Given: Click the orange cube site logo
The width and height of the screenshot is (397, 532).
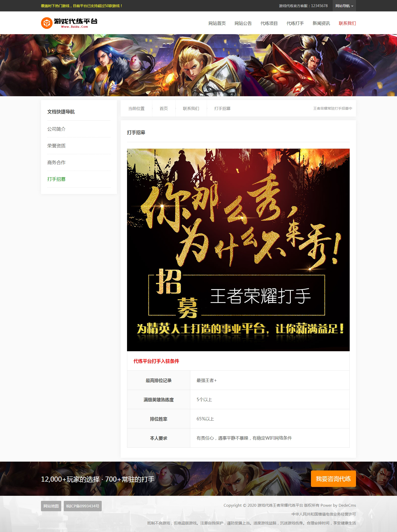Looking at the screenshot, I should 46,23.
